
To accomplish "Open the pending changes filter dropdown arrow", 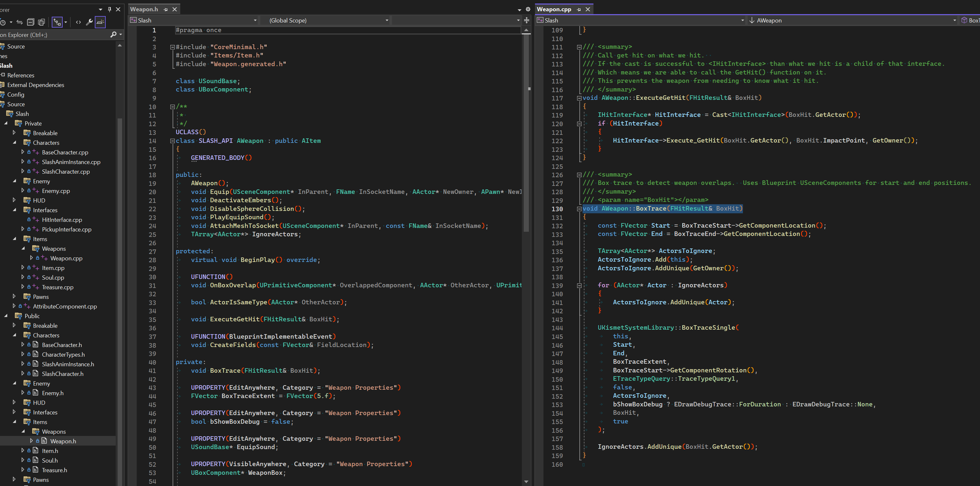I will pyautogui.click(x=11, y=22).
